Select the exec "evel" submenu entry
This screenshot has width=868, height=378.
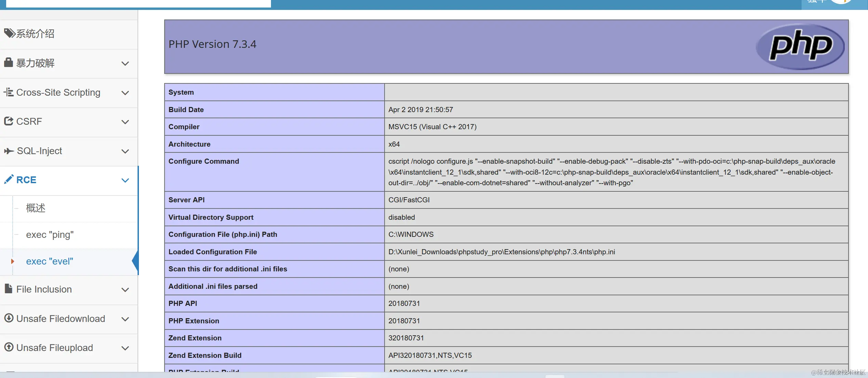50,261
